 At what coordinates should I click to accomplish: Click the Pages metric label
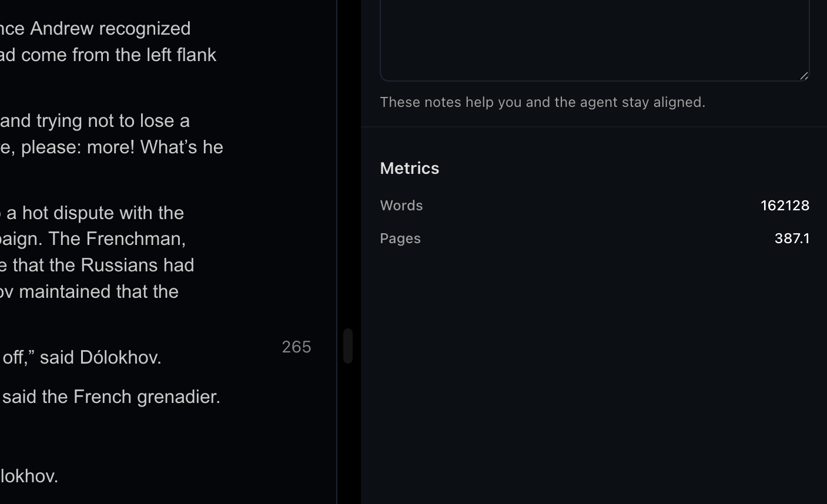tap(400, 238)
